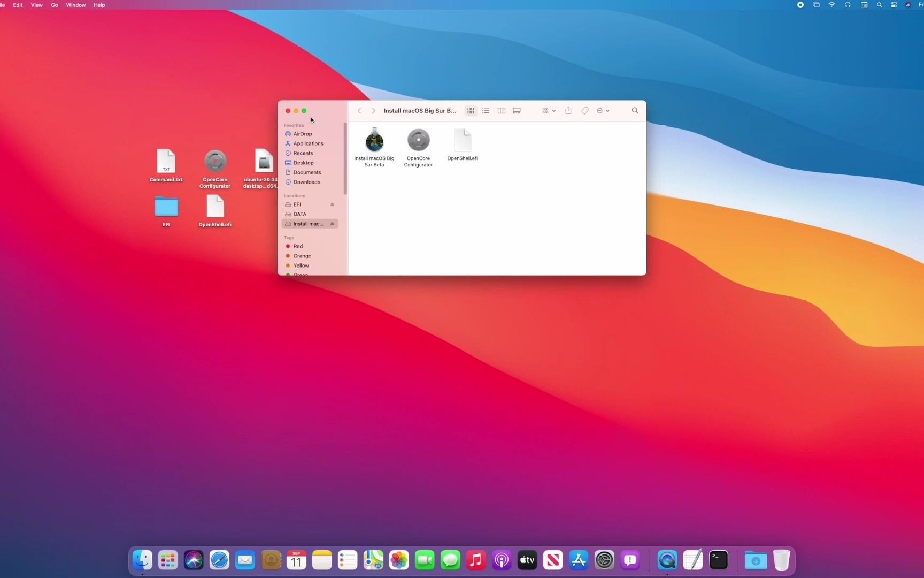Open the More actions ellipsis menu
This screenshot has width=924, height=578.
click(603, 110)
